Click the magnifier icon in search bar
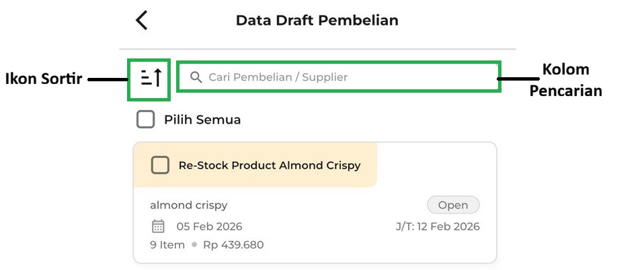 pyautogui.click(x=196, y=77)
